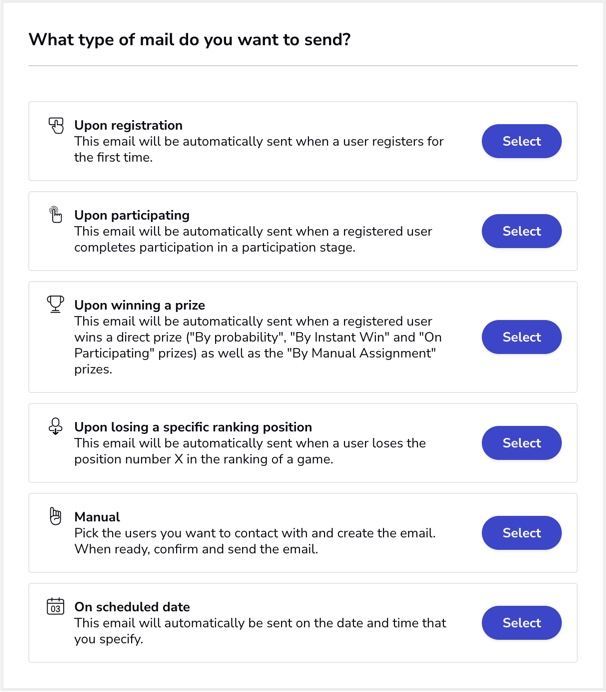Screen dimensions: 606x692
Task: Click the On scheduled date heading
Action: [132, 607]
